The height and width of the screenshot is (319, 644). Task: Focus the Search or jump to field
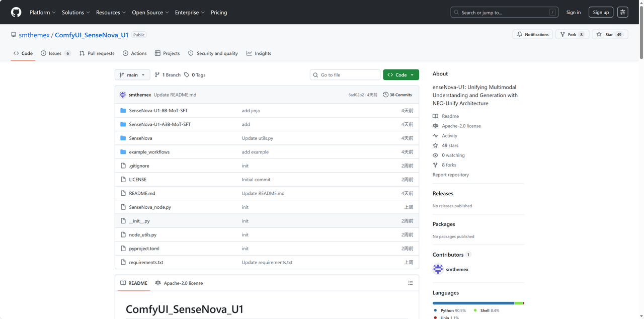[505, 13]
